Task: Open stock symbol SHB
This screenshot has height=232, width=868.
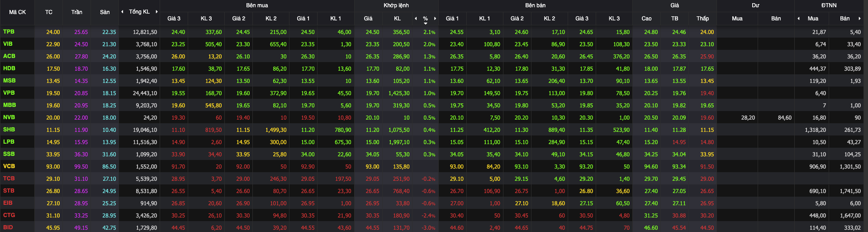Action: tap(9, 130)
